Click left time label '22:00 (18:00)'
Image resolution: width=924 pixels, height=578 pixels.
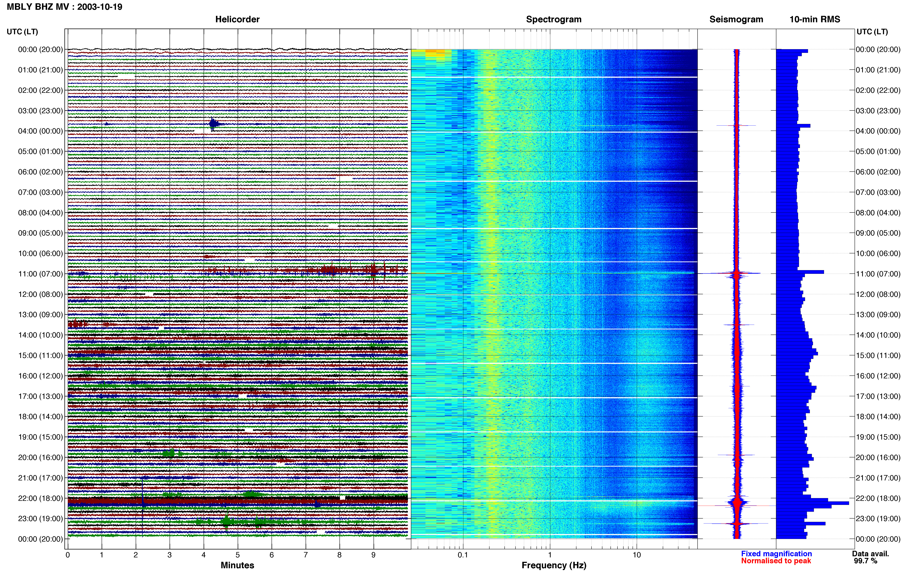coord(41,498)
